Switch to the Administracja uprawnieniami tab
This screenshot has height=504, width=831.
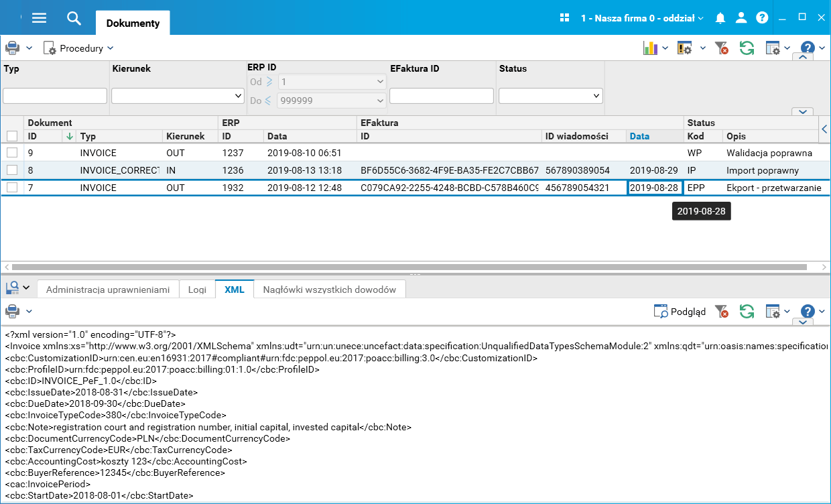(108, 290)
